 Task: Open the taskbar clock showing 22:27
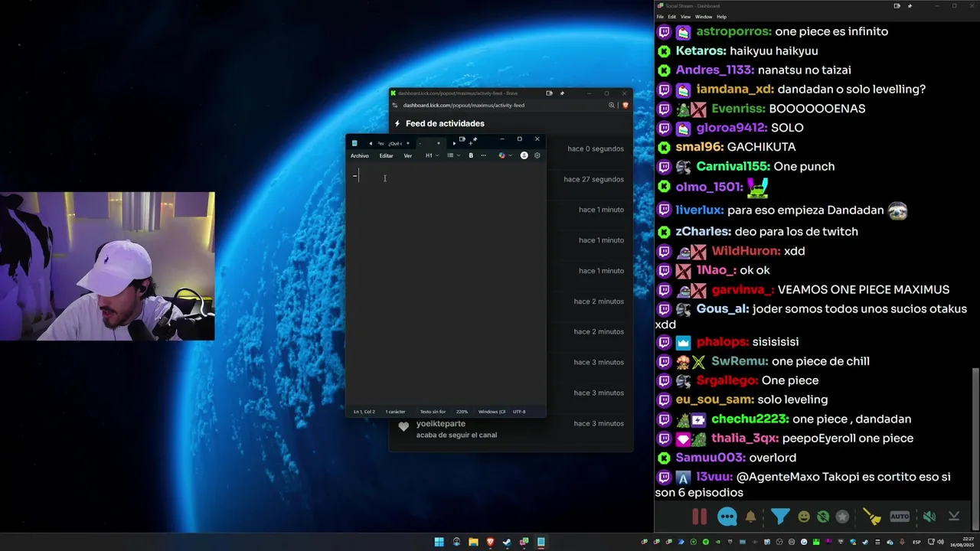(x=961, y=542)
